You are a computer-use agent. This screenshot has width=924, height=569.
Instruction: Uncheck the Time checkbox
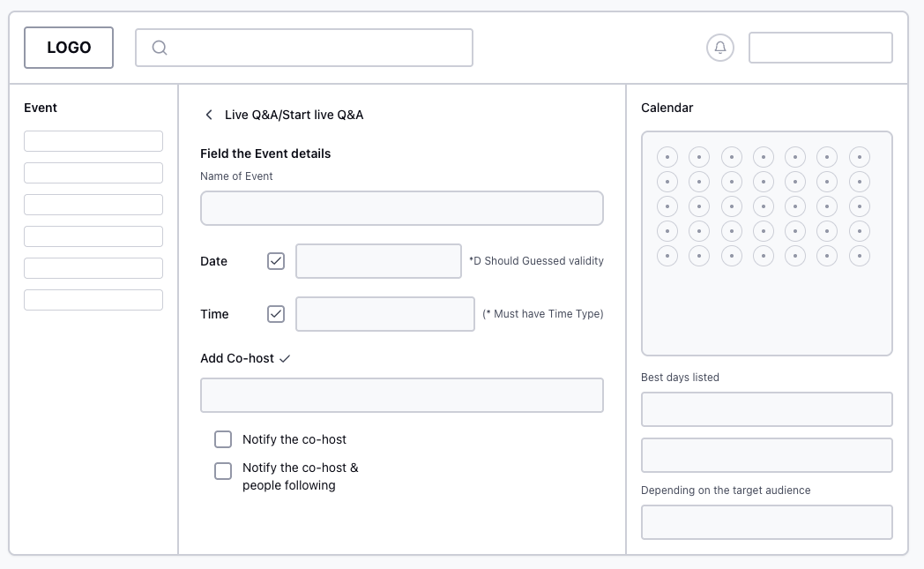276,314
